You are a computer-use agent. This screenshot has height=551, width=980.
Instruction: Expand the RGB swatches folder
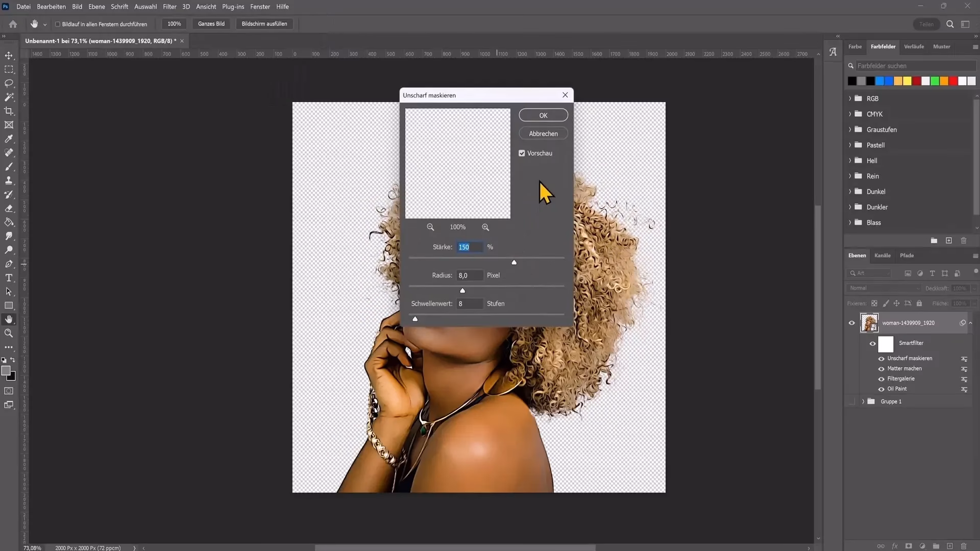[x=849, y=98]
